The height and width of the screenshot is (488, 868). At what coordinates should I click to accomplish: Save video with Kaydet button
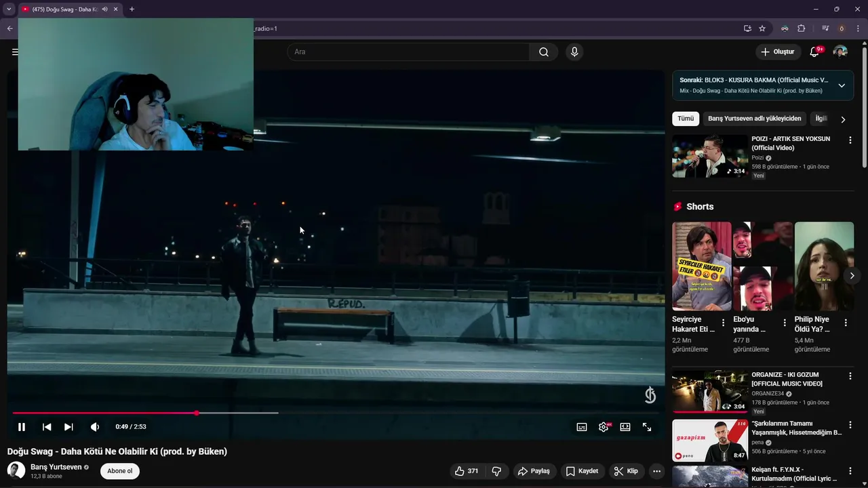coord(583,471)
